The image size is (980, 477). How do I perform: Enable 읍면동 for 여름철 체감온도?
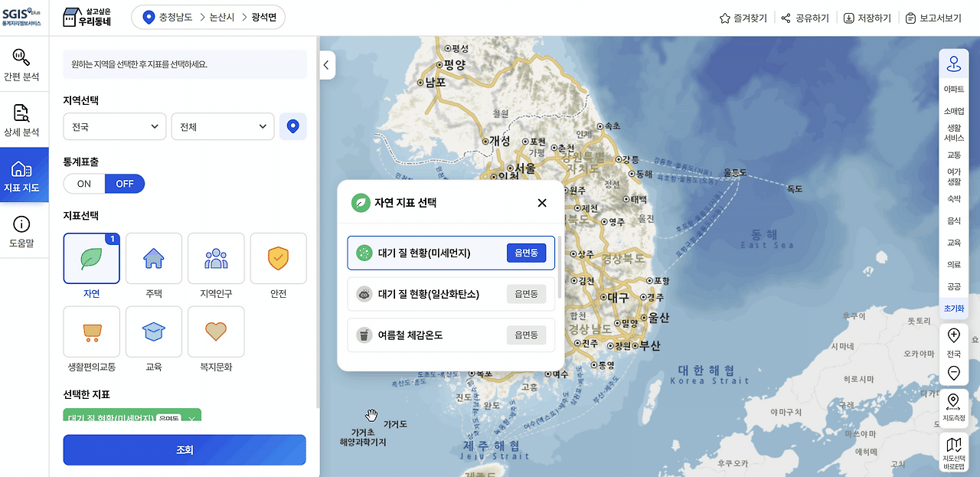pyautogui.click(x=527, y=335)
